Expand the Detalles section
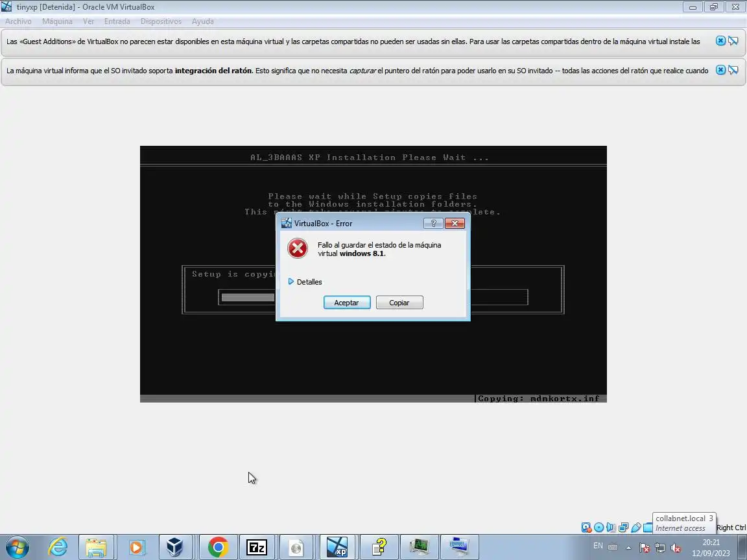 tap(305, 282)
